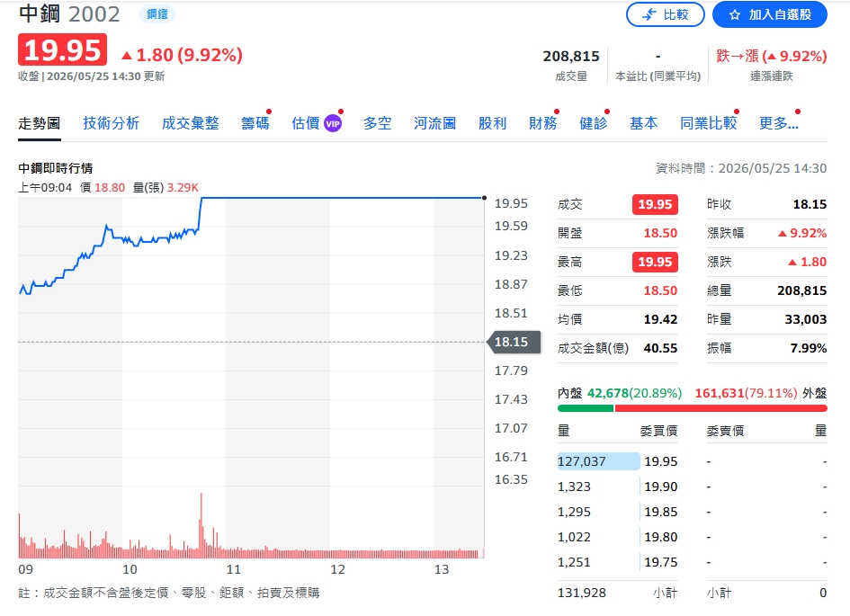Open the 同業比較 tab

click(x=709, y=123)
